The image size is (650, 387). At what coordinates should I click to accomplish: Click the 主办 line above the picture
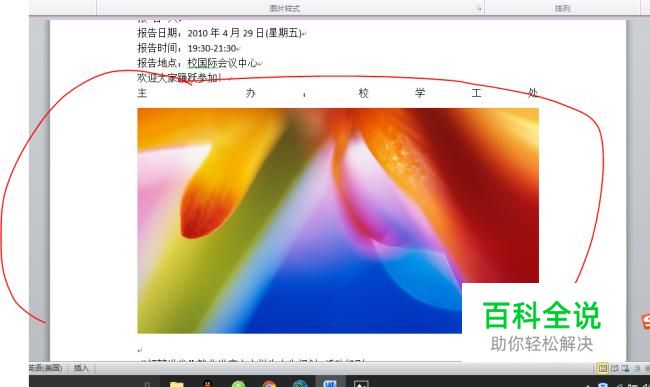coord(338,93)
